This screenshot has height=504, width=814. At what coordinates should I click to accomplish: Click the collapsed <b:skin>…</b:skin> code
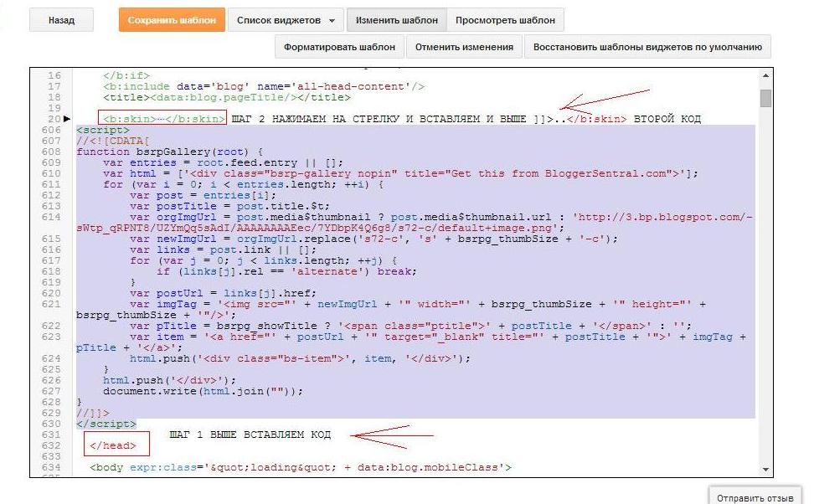click(x=162, y=119)
